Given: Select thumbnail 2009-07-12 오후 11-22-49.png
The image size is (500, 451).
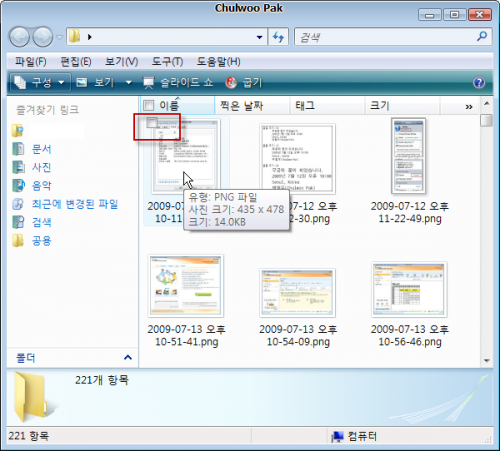Looking at the screenshot, I should click(x=408, y=156).
